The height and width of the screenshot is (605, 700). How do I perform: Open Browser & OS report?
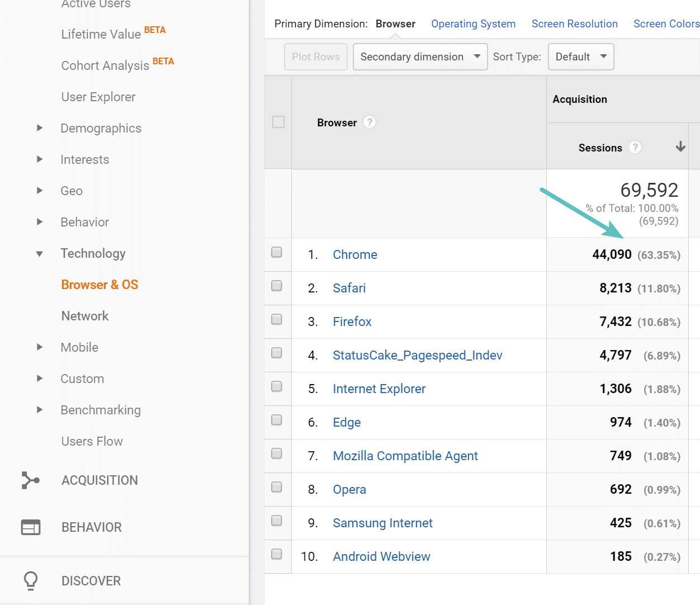(100, 285)
